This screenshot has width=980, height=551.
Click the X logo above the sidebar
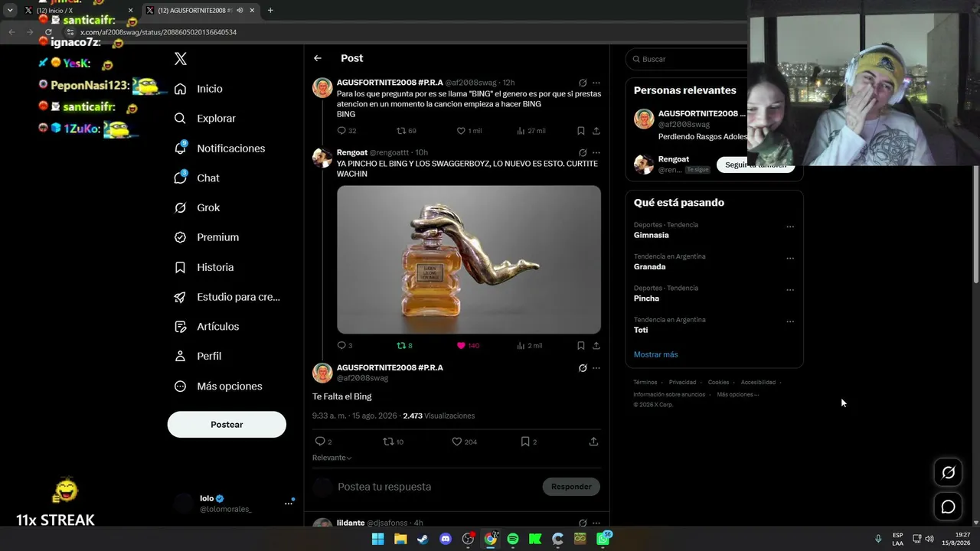pos(181,59)
